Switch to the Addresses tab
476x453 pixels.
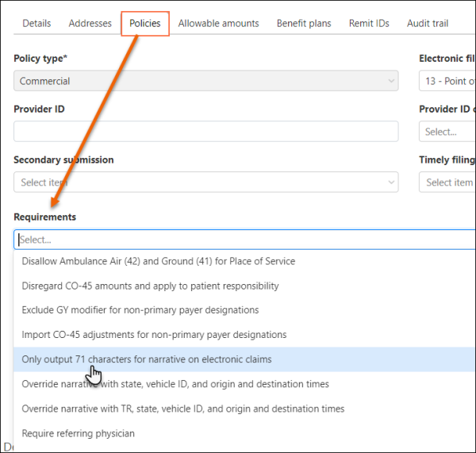click(x=90, y=23)
